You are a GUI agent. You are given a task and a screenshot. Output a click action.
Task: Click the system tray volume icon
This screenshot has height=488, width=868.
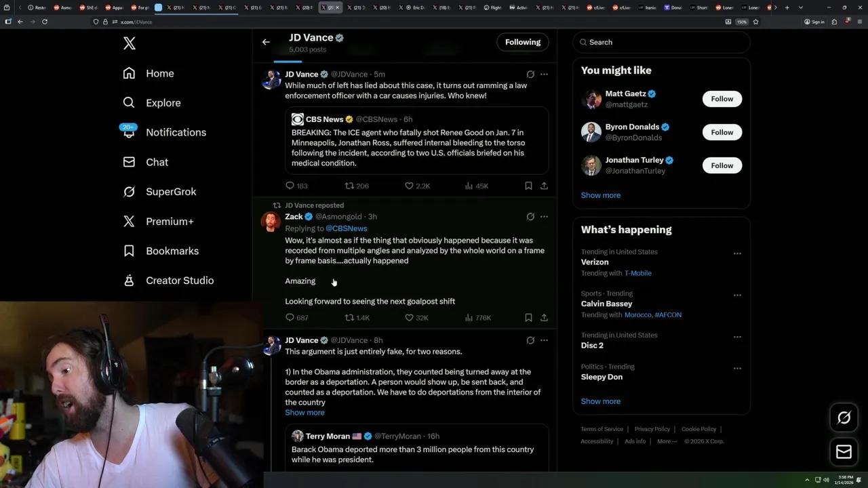click(826, 480)
